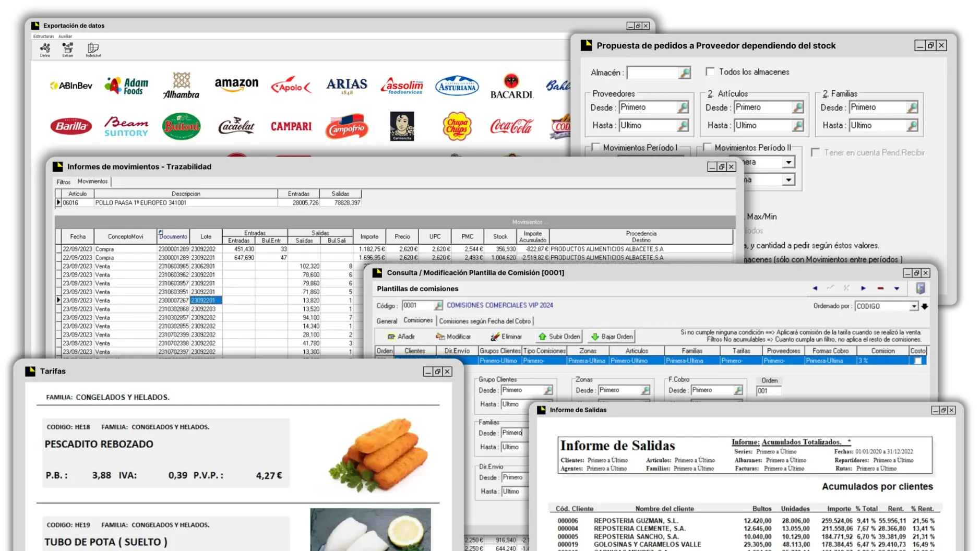Click the CAMPARI logo
The image size is (980, 551).
[x=291, y=126]
